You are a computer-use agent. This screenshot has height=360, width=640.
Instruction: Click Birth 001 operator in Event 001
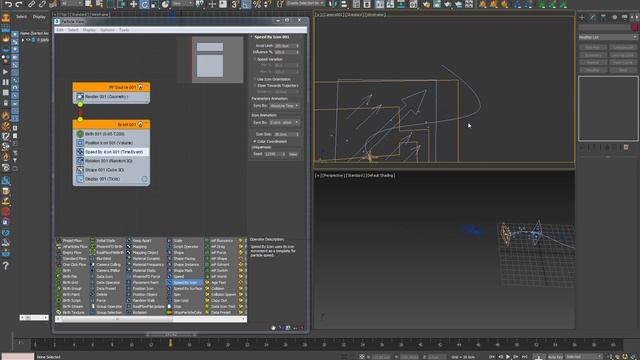point(111,134)
